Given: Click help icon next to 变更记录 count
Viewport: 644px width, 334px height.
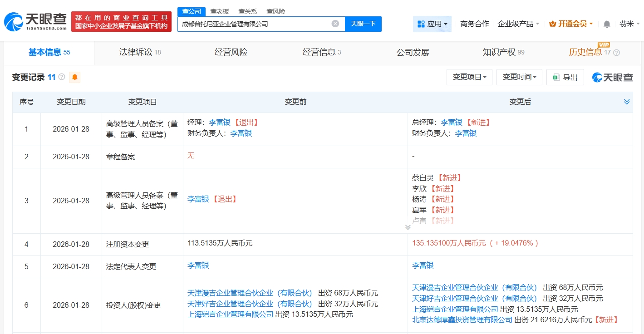Looking at the screenshot, I should [62, 77].
